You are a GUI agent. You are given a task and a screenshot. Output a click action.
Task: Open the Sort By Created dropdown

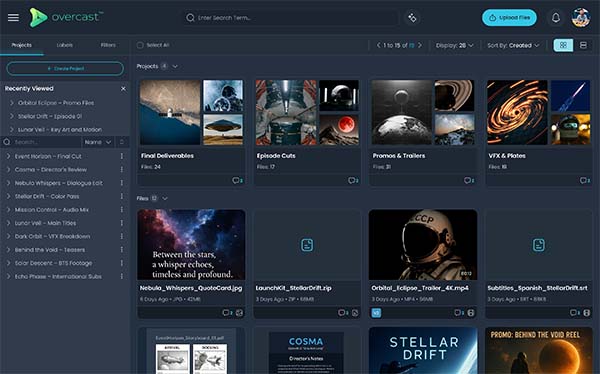click(513, 45)
